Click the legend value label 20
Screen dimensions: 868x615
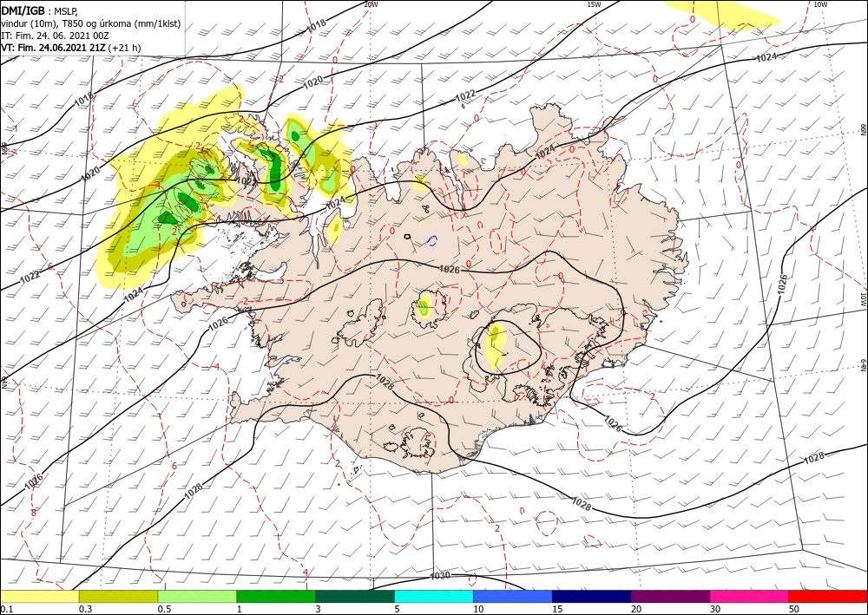(636, 609)
